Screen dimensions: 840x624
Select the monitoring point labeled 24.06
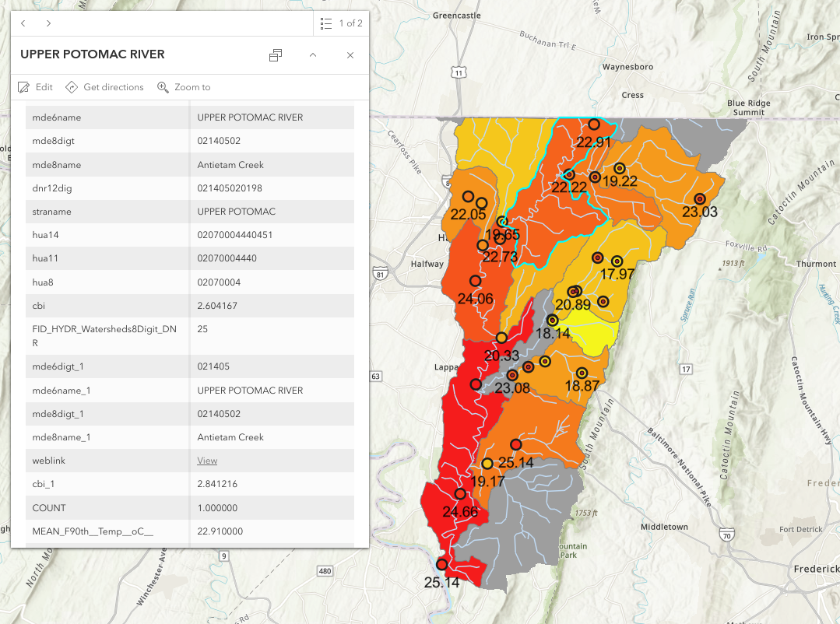point(474,280)
